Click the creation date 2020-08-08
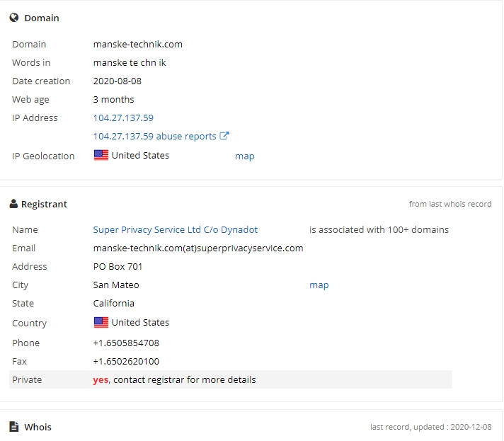Image resolution: width=504 pixels, height=441 pixels. pyautogui.click(x=117, y=81)
